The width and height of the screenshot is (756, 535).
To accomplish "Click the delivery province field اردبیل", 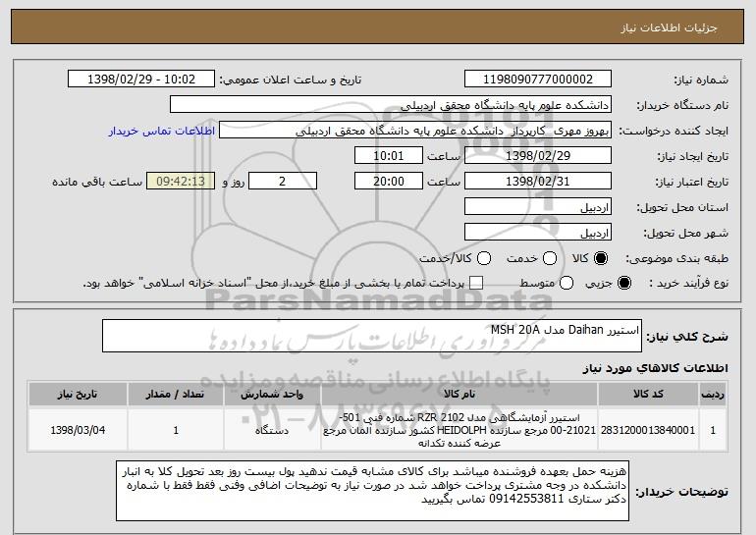I will pyautogui.click(x=538, y=207).
